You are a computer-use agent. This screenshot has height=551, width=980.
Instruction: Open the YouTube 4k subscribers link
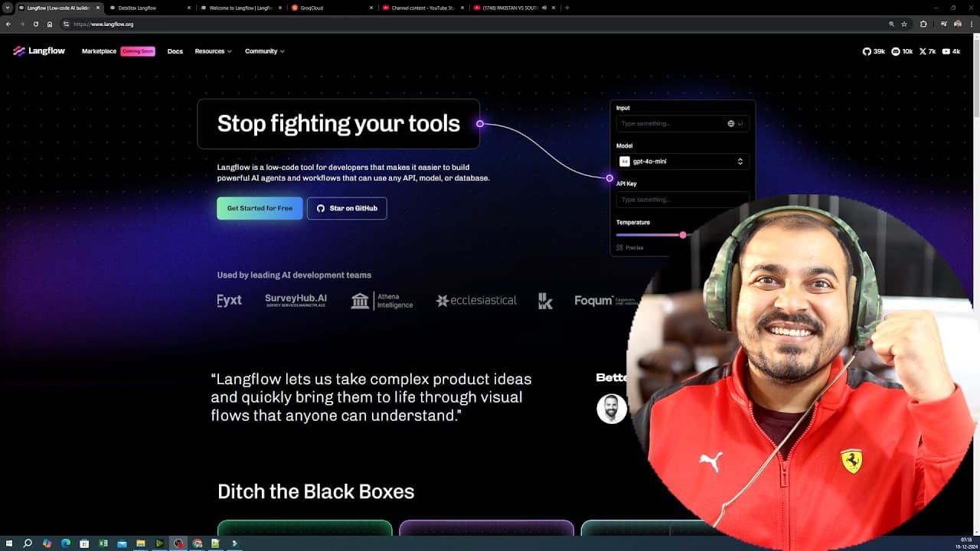(x=951, y=51)
